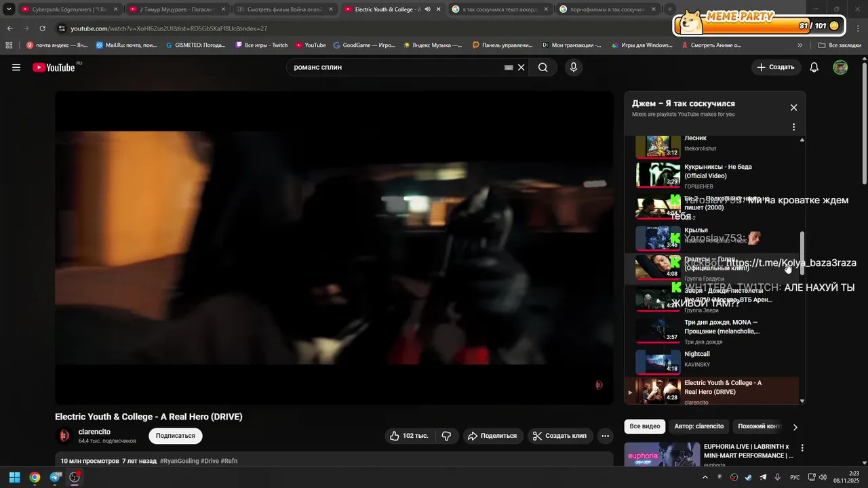Click the playlist panel scrollbar thumb
868x488 pixels.
click(802, 253)
